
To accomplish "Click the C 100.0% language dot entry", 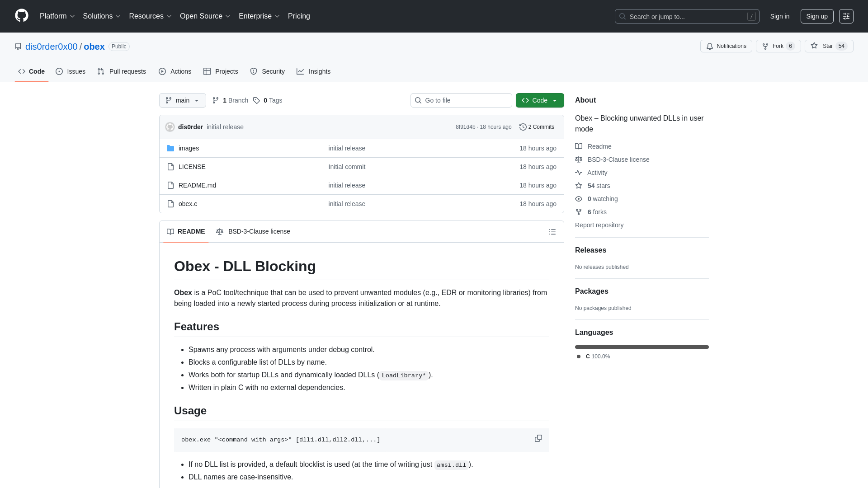I will [593, 357].
